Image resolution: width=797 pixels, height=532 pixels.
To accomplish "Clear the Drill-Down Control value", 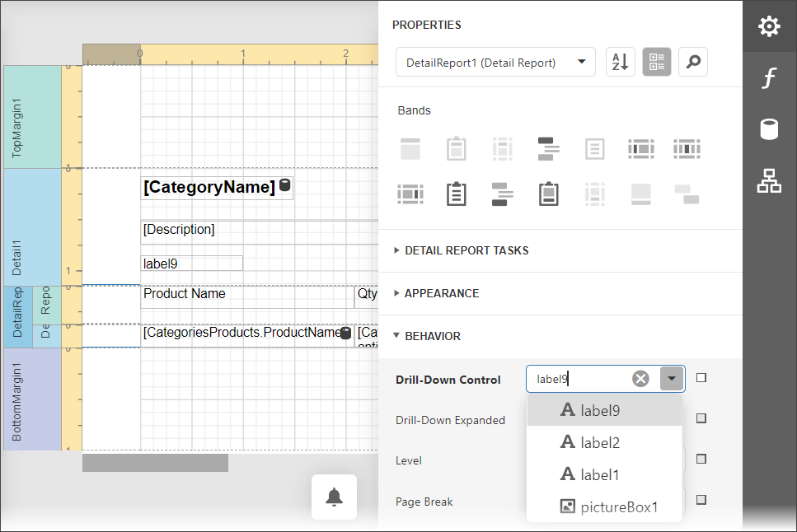I will [640, 379].
